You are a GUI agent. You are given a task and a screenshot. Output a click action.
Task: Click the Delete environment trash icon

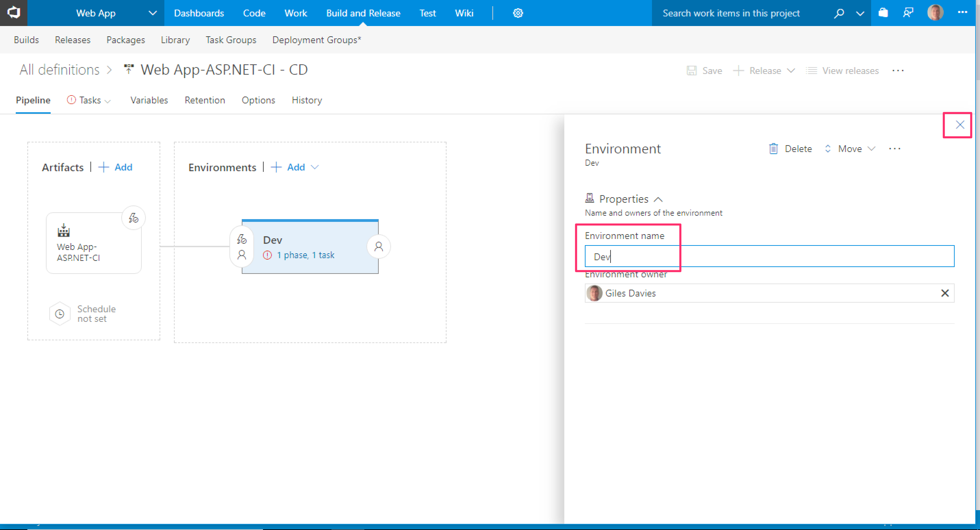click(773, 149)
